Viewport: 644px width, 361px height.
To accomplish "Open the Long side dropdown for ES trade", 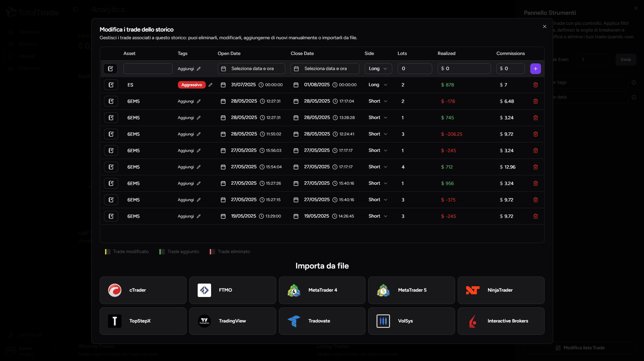I will [x=378, y=85].
